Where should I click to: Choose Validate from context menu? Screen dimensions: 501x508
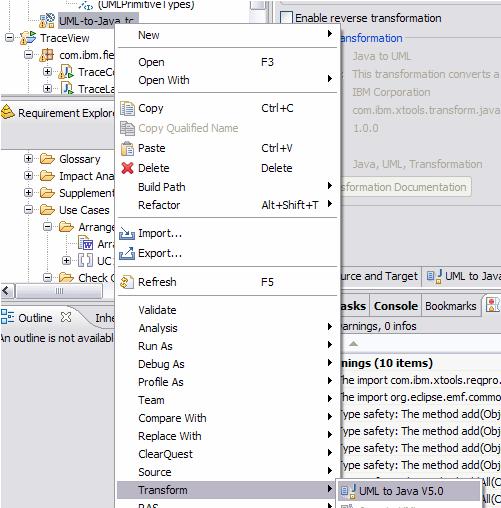tap(227, 310)
